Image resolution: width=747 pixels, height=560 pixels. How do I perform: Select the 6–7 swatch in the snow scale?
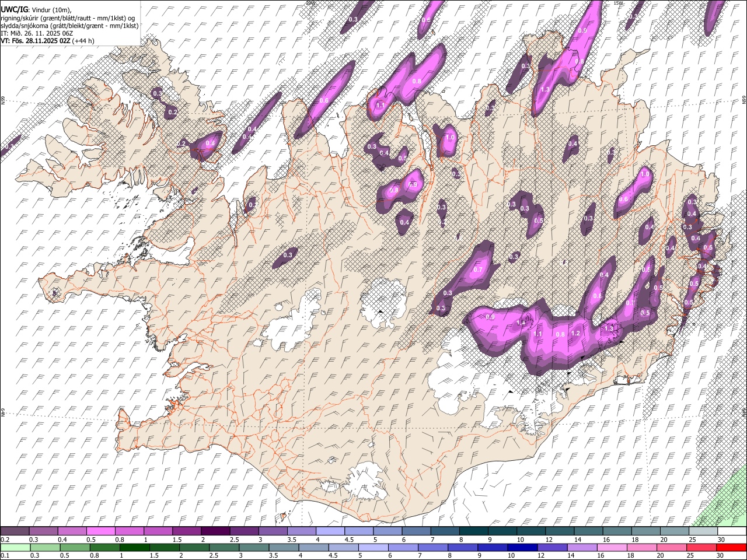(416, 531)
